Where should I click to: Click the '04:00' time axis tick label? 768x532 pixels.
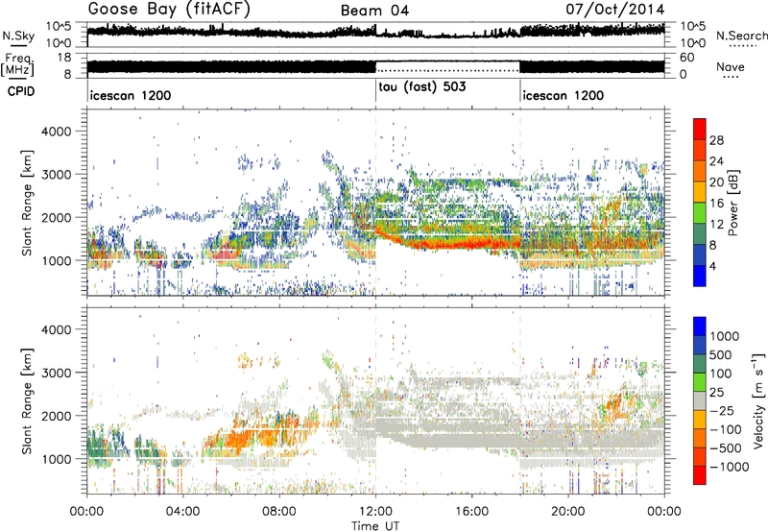[183, 512]
